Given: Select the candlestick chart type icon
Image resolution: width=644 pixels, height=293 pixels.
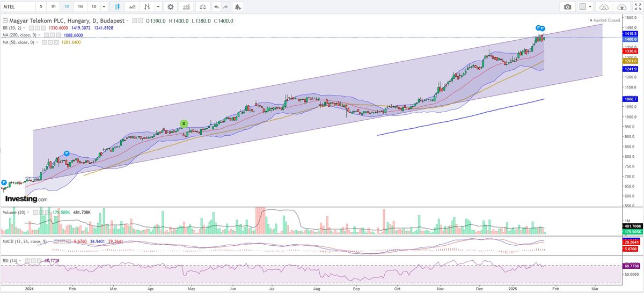Looking at the screenshot, I should [117, 7].
